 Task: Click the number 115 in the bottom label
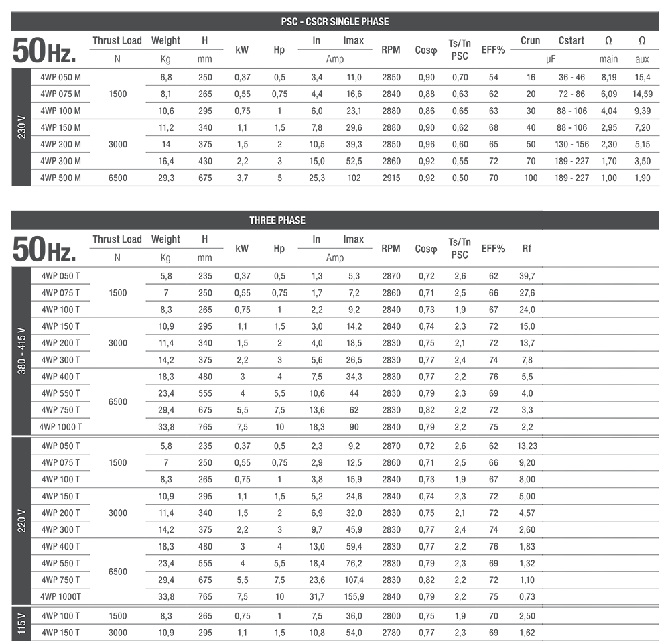(22, 626)
